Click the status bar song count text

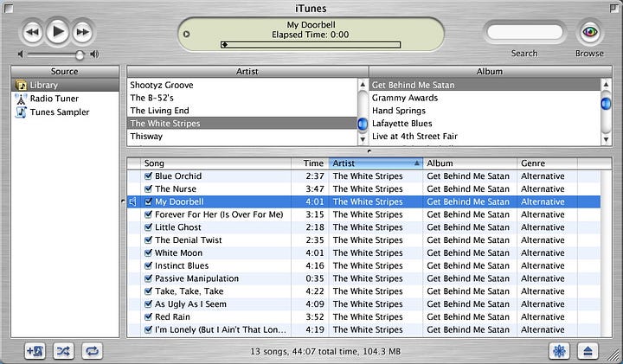325,351
